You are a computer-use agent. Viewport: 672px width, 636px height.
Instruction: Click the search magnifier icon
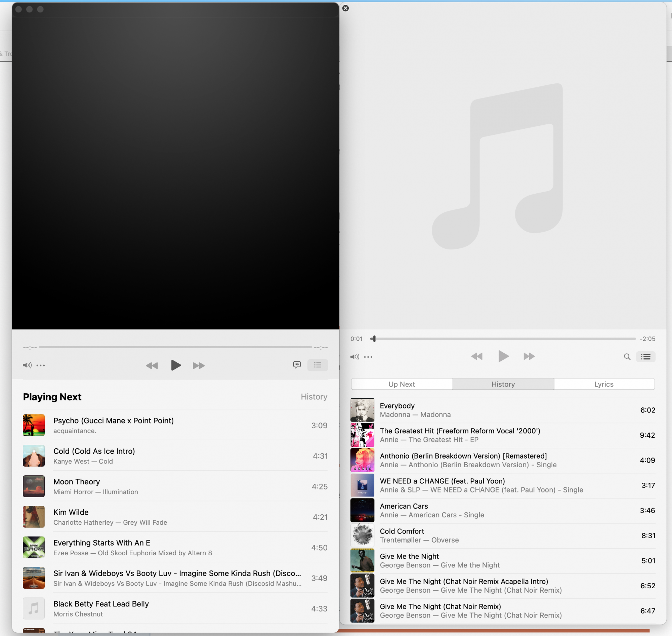click(x=627, y=357)
